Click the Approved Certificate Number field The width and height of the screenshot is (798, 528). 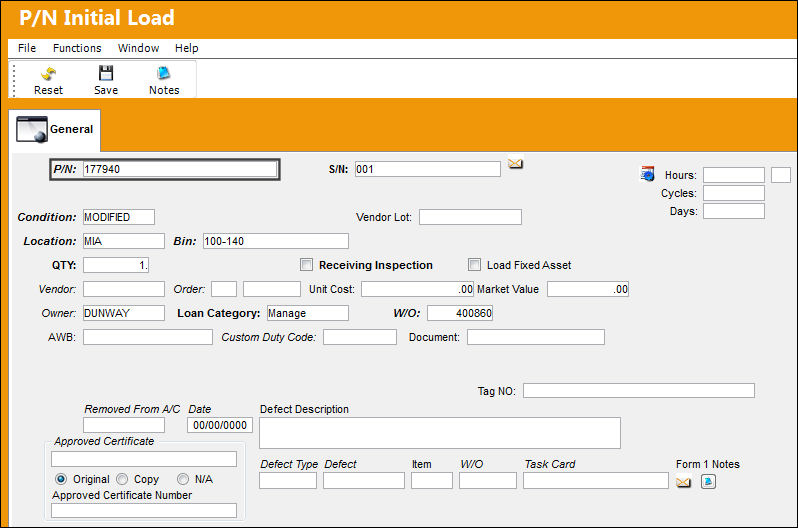[x=144, y=510]
